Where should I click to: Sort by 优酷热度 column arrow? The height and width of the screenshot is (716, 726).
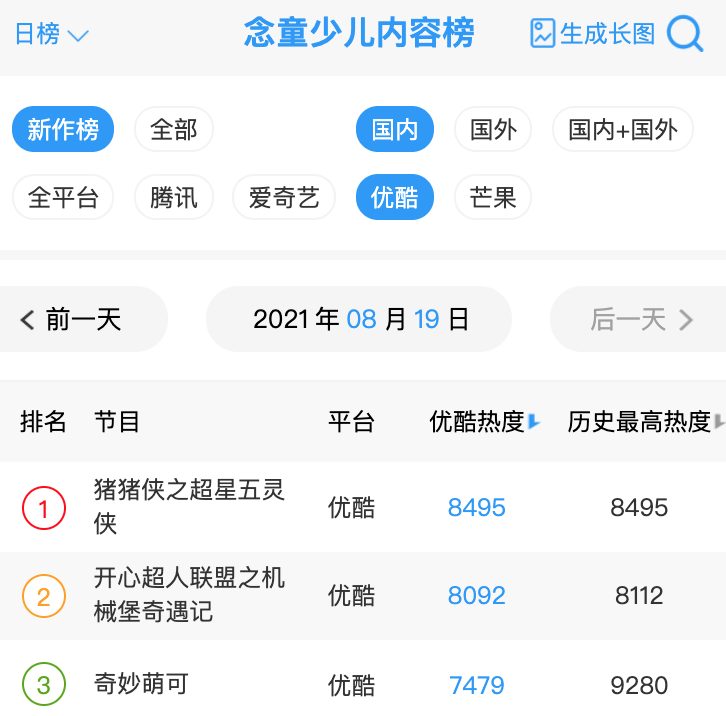pyautogui.click(x=533, y=421)
